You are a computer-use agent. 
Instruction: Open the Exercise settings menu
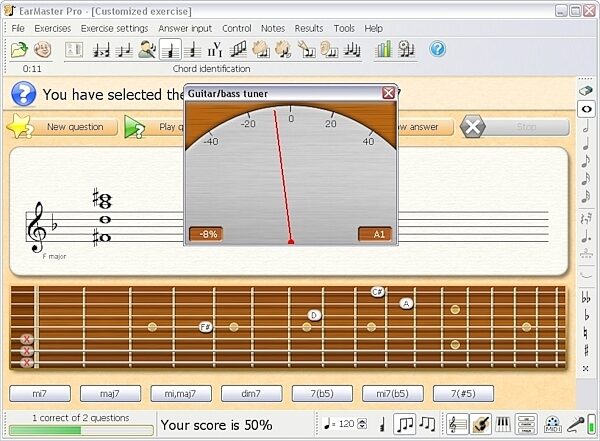coord(114,28)
